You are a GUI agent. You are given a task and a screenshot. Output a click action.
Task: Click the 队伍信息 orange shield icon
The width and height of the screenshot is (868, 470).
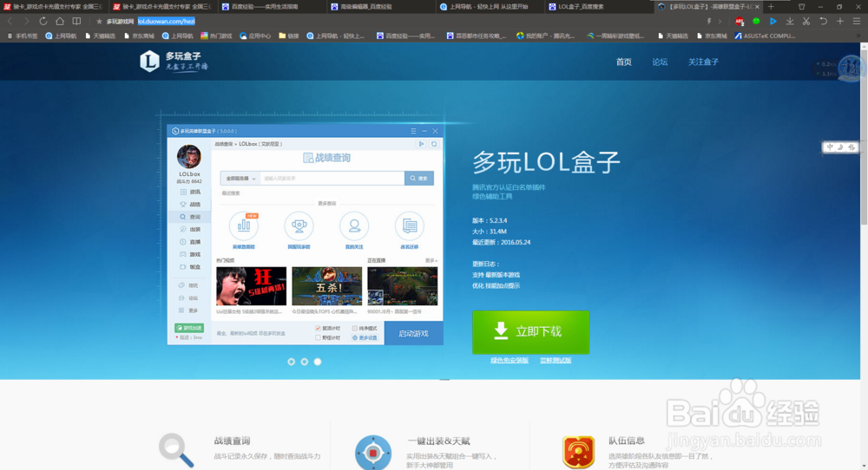point(578,452)
